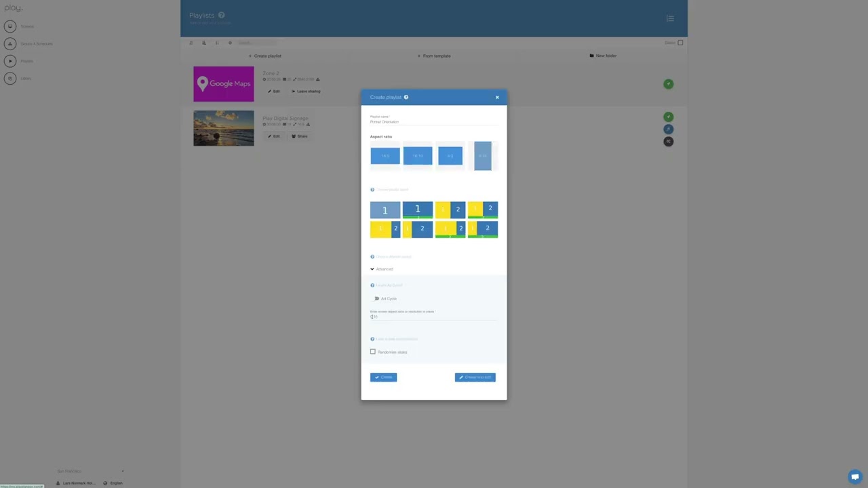Click help icon above Advanced expander
Image resolution: width=868 pixels, height=488 pixels.
pos(372,257)
